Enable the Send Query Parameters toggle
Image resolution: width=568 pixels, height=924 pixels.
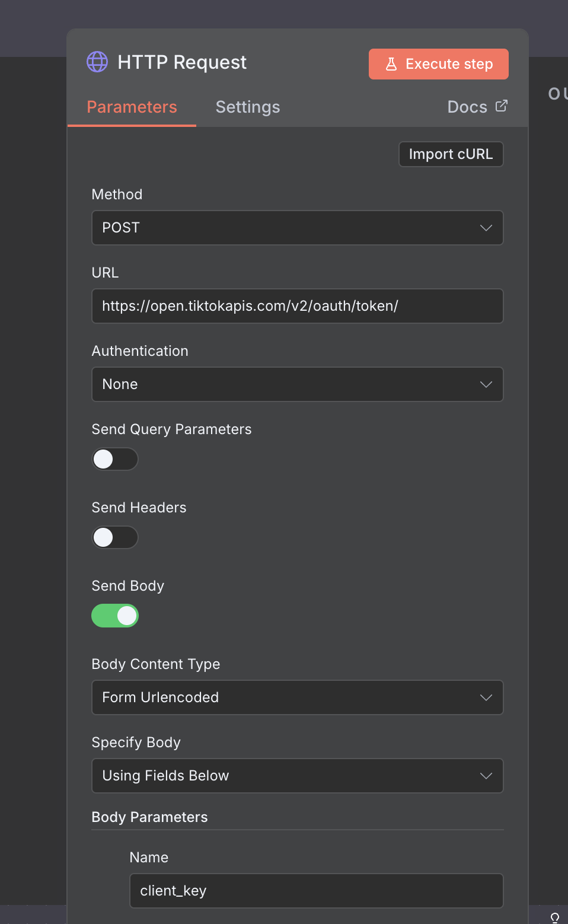click(x=115, y=459)
